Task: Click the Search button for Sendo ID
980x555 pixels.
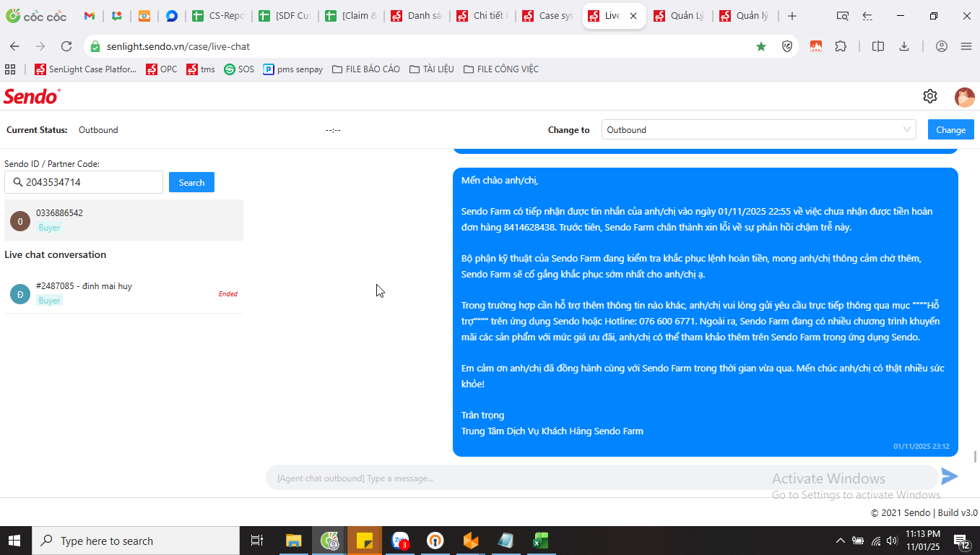Action: [x=191, y=182]
